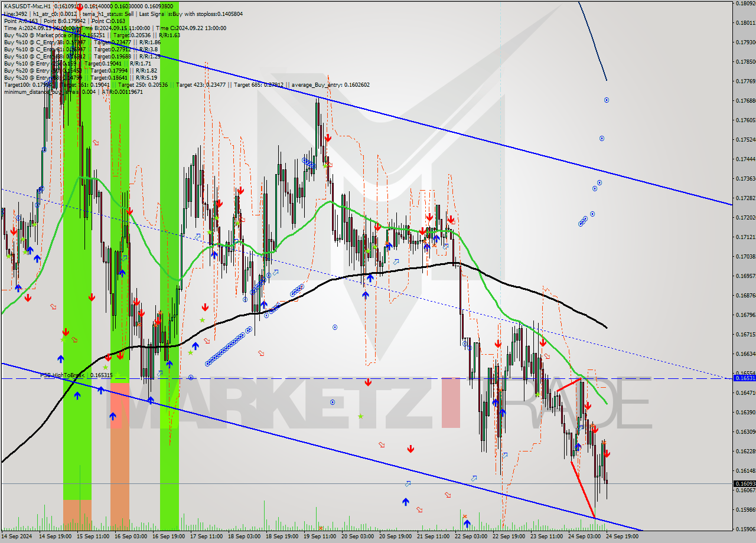Click the 0.16148 price axis label
The height and width of the screenshot is (543, 756).
coord(745,470)
